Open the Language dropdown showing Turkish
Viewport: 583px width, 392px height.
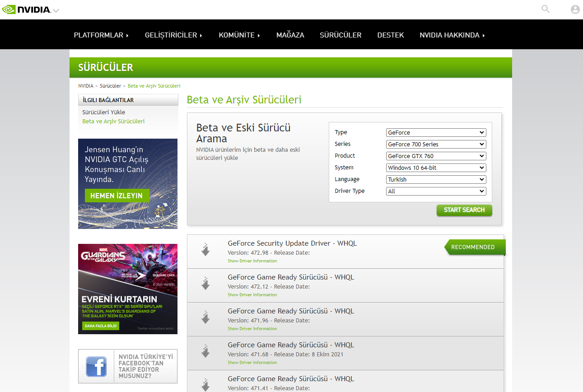pos(436,180)
